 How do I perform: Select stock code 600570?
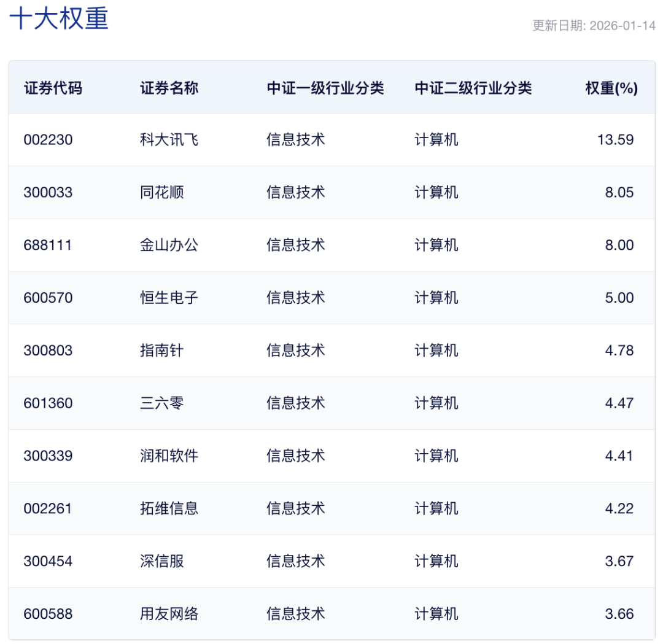pos(48,298)
